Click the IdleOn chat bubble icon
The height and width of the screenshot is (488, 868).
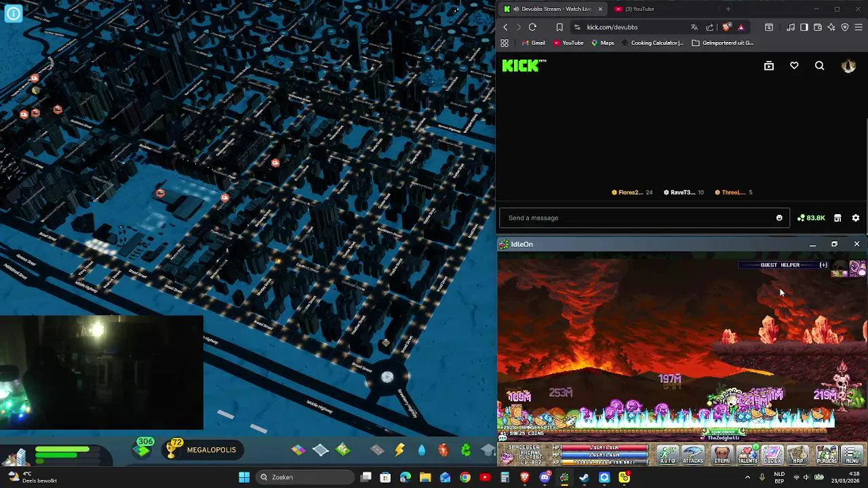(502, 437)
